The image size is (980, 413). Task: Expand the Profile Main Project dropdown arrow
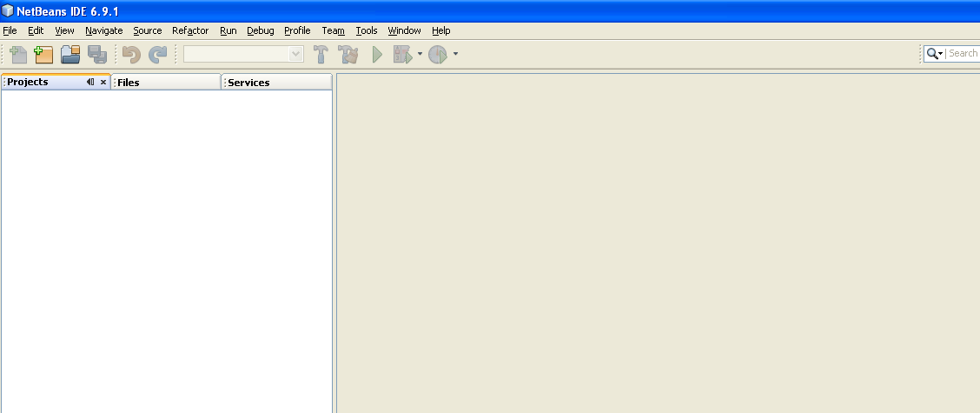tap(455, 54)
